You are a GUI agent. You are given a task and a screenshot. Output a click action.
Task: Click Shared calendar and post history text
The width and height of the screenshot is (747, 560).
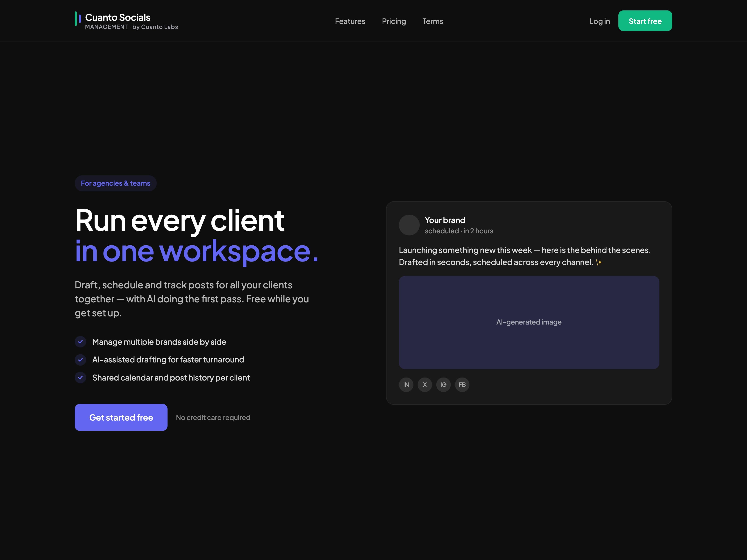[171, 378]
